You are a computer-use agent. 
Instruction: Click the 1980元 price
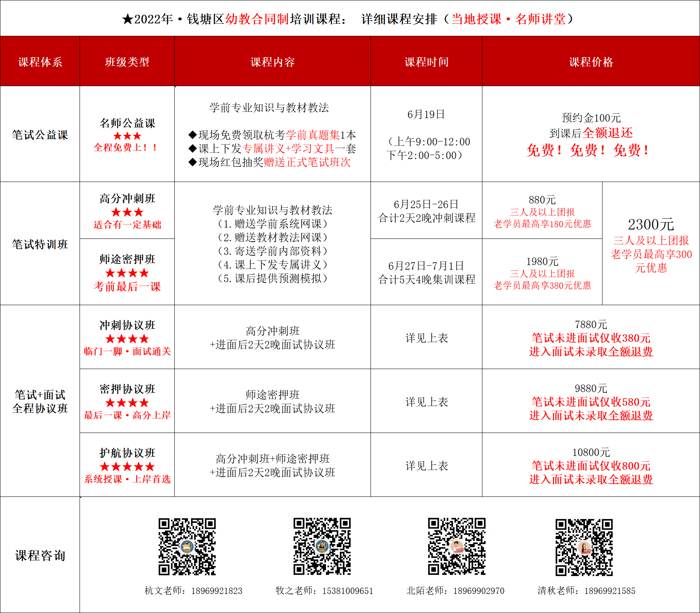[542, 261]
